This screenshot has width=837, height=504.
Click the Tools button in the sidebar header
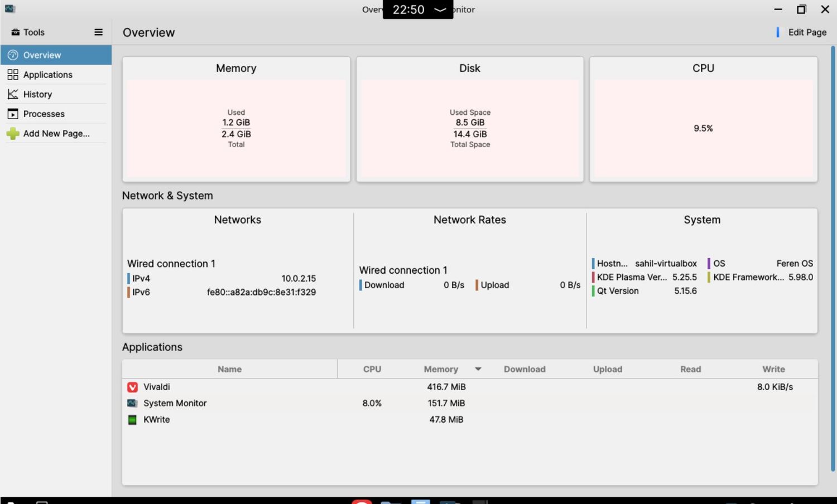click(x=28, y=32)
